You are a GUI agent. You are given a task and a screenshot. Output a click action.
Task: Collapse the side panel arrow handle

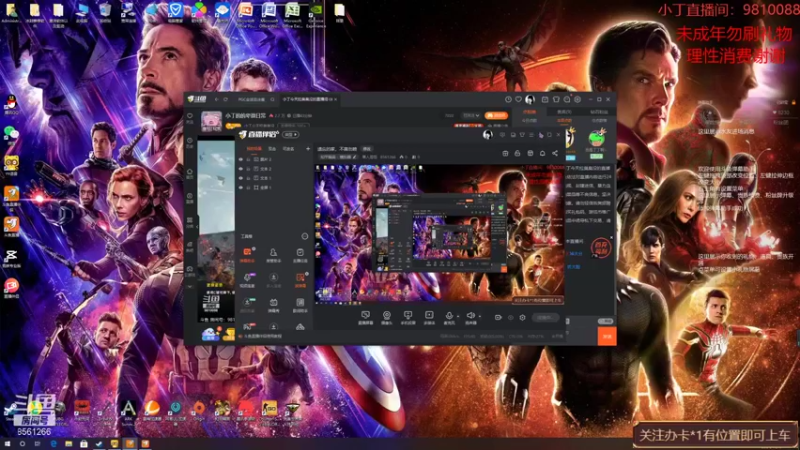point(197,227)
